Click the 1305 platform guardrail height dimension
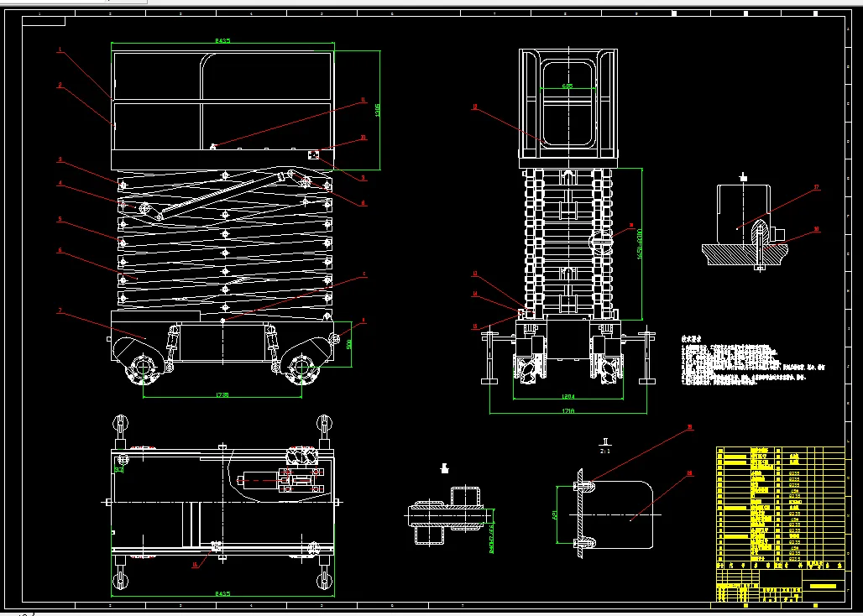The height and width of the screenshot is (616, 863). [378, 111]
